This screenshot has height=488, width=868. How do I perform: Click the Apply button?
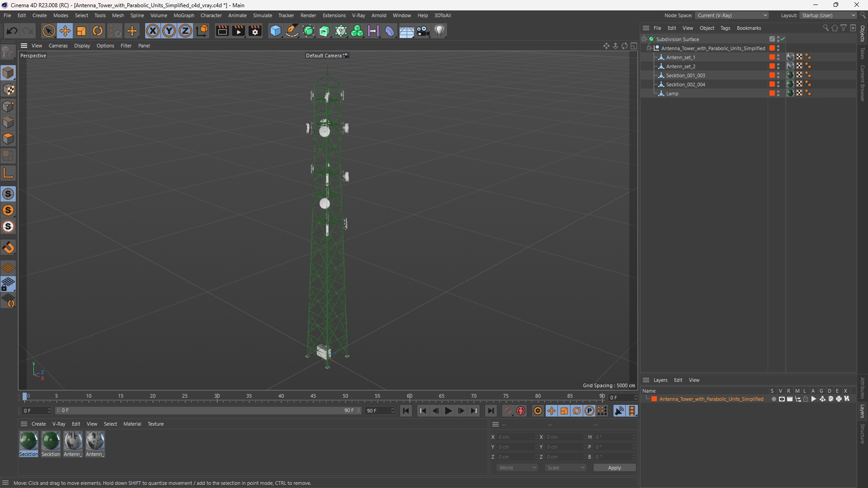pos(614,468)
